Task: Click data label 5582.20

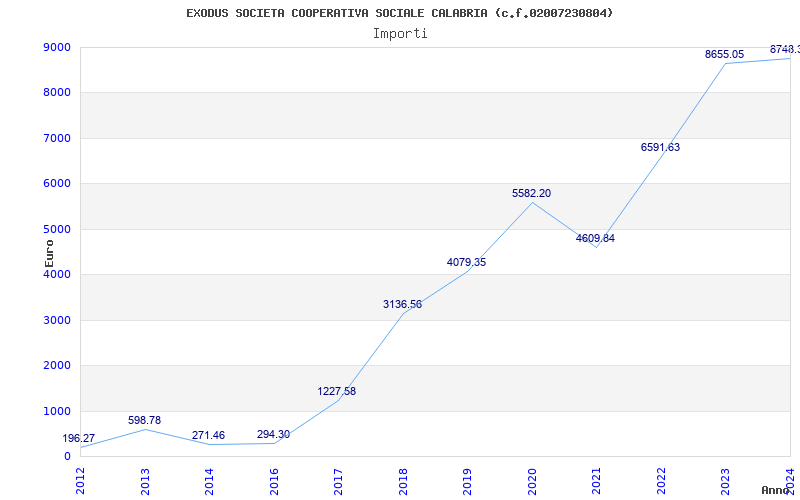Action: (x=532, y=194)
